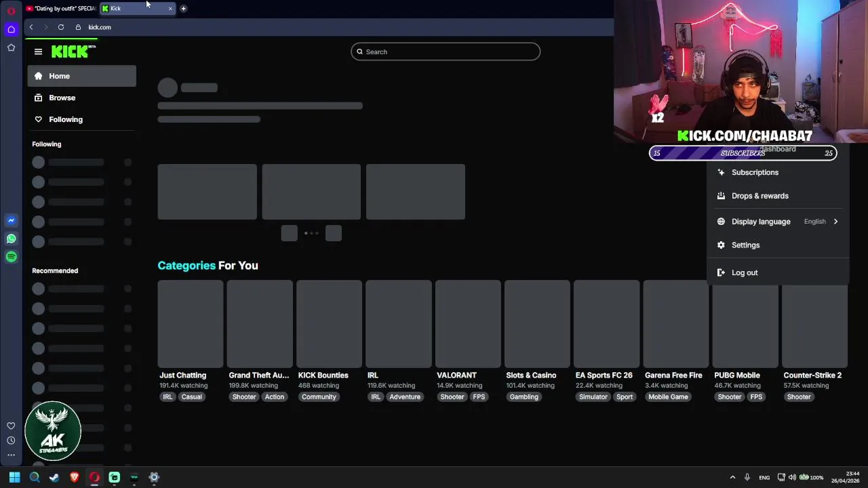Viewport: 868px width, 488px height.
Task: Open the Kick hamburger menu
Action: point(38,52)
